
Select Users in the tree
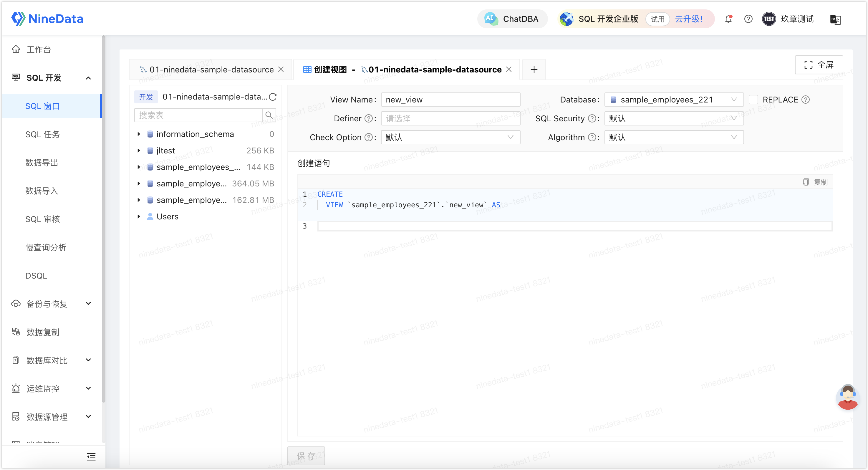(168, 217)
